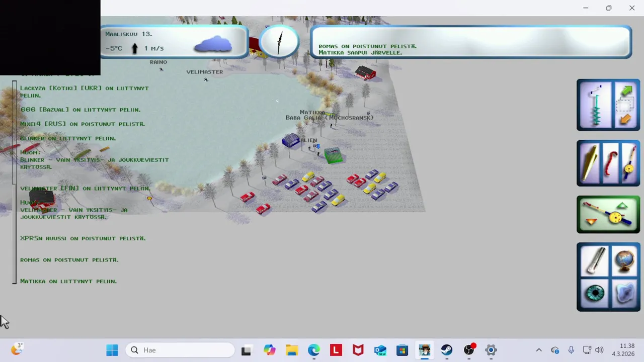The image size is (644, 362).
Task: Choose the golden spoon lure
Action: 589,163
